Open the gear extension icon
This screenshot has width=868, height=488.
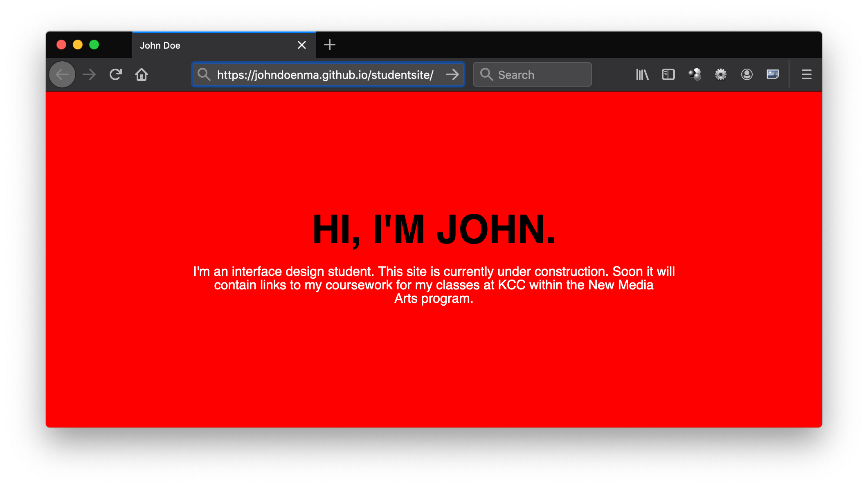pos(721,75)
